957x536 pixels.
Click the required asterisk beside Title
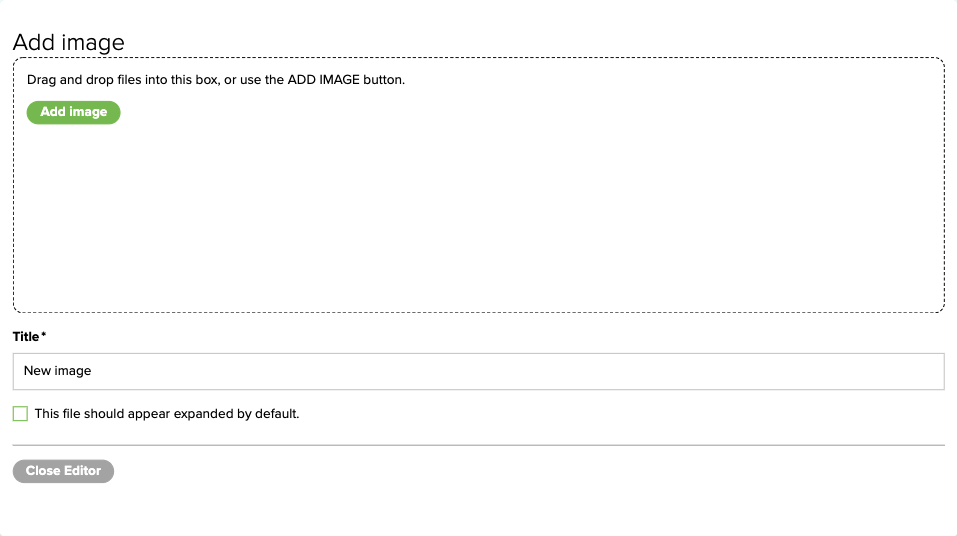click(44, 335)
